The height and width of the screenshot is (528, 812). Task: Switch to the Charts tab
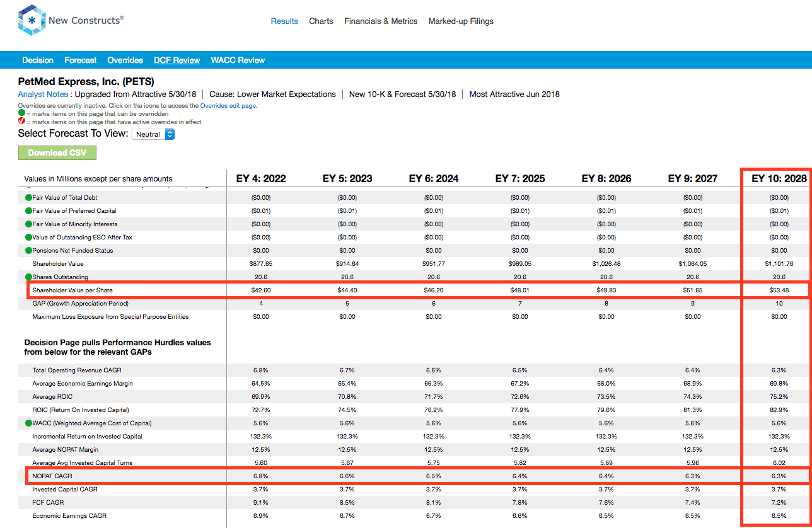321,21
